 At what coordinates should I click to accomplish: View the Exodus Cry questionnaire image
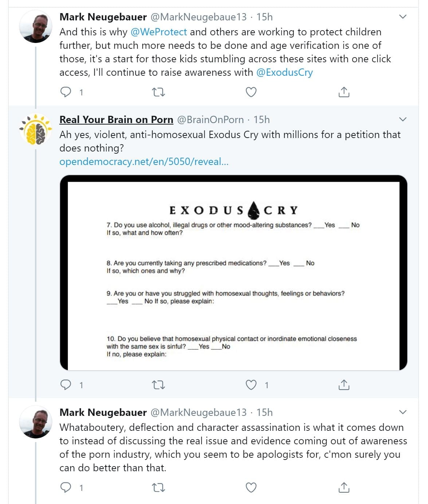click(233, 273)
